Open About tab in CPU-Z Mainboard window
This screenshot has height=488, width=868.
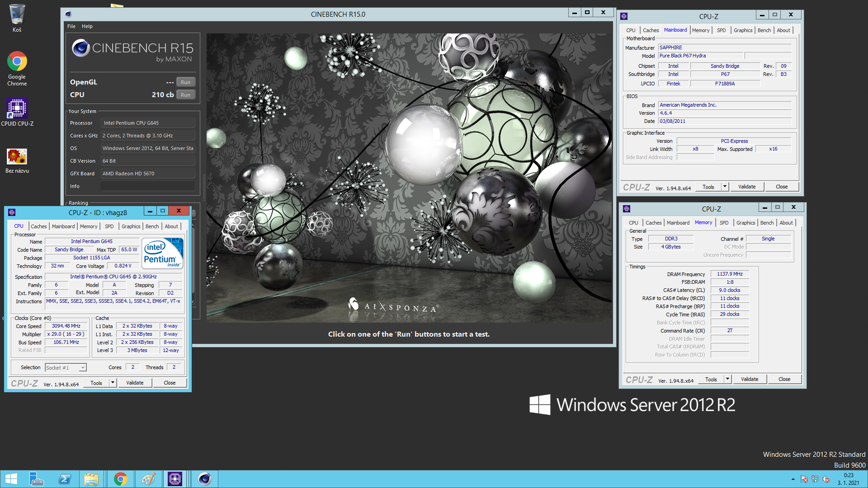tap(783, 30)
